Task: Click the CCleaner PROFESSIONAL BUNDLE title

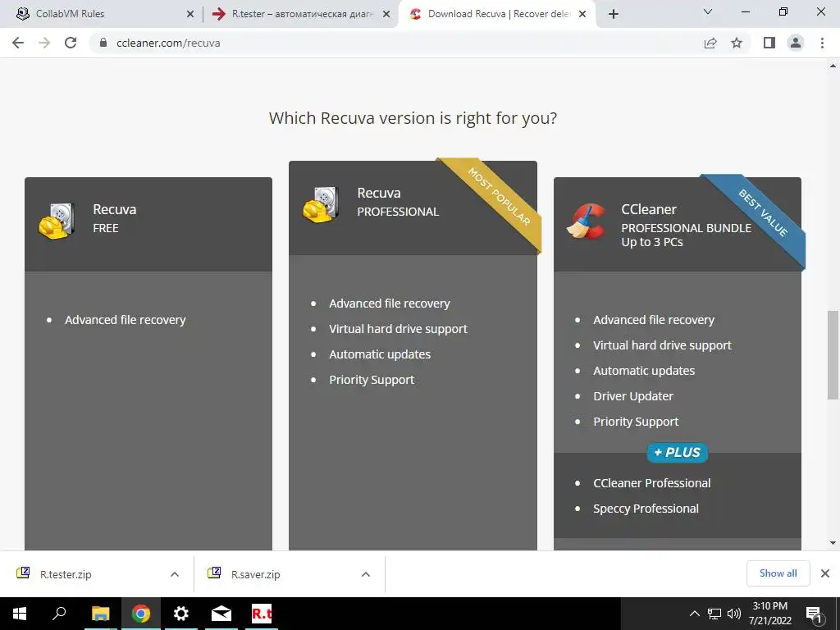Action: pyautogui.click(x=687, y=225)
